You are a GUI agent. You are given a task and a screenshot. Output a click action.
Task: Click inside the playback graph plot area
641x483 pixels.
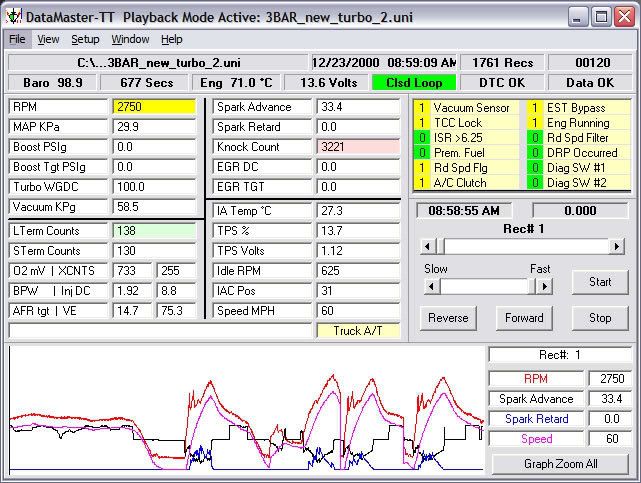click(246, 411)
